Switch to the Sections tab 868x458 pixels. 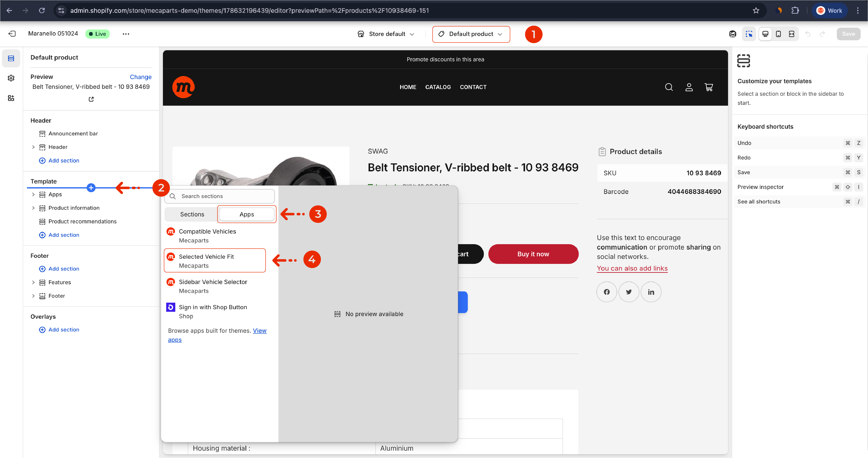pyautogui.click(x=192, y=214)
